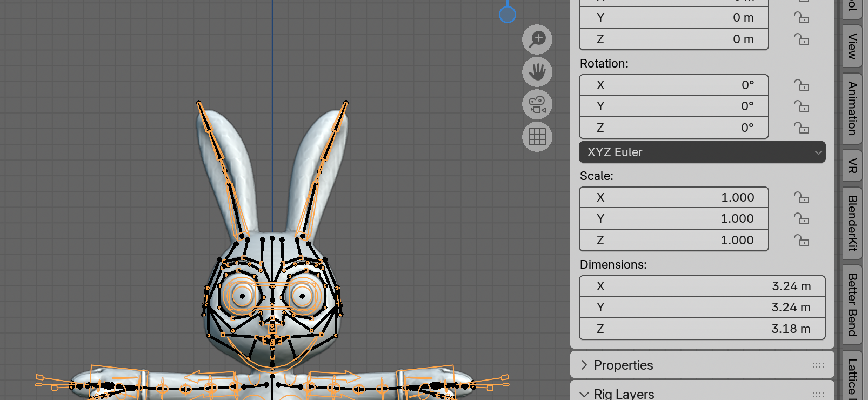Click the Rotation X field
The image size is (868, 400).
pyautogui.click(x=674, y=85)
